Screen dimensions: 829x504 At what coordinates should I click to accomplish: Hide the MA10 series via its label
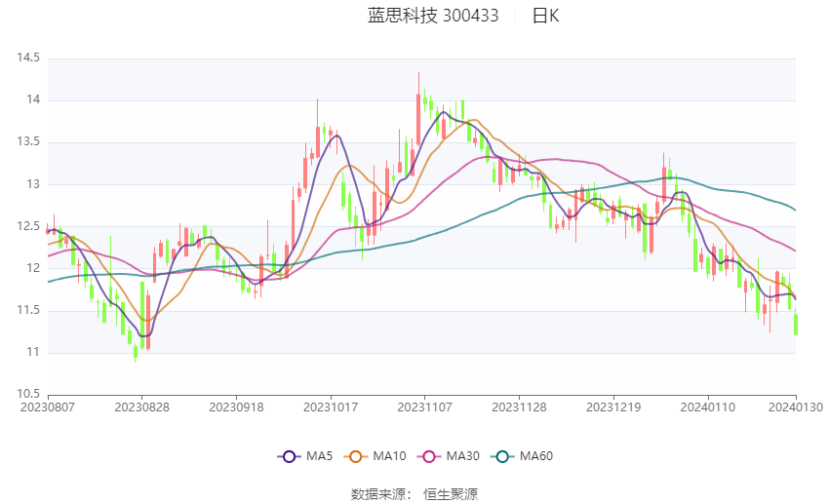(x=389, y=456)
